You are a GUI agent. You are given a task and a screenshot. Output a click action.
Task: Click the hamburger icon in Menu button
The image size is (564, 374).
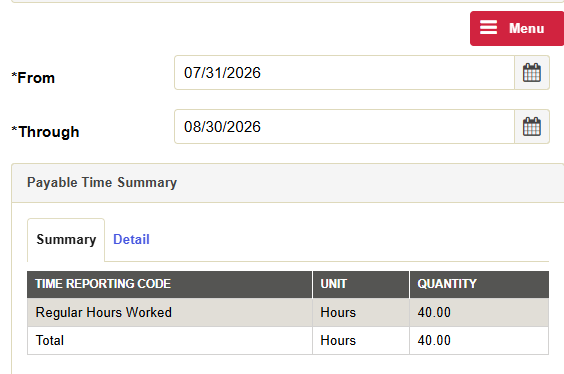(x=488, y=28)
